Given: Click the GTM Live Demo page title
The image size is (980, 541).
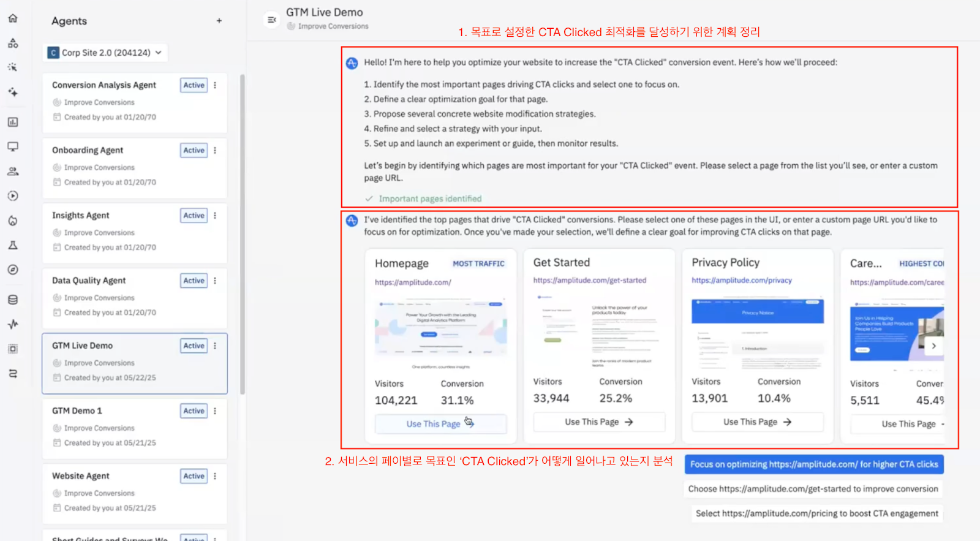Looking at the screenshot, I should (325, 12).
